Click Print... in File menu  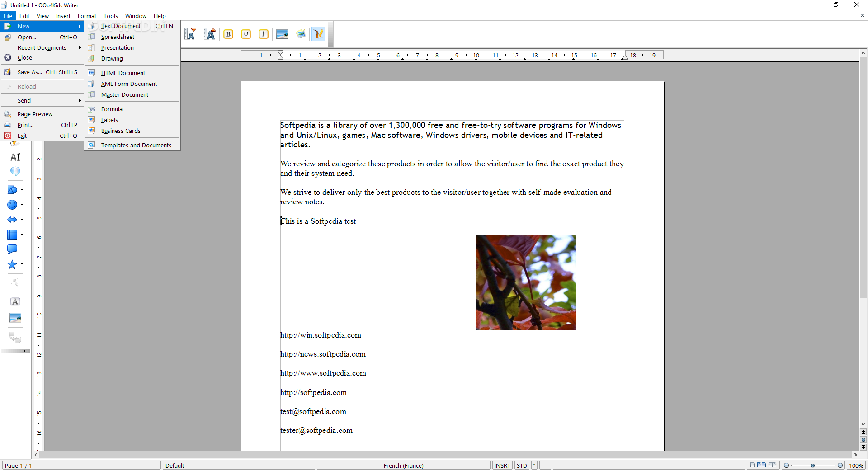coord(42,125)
